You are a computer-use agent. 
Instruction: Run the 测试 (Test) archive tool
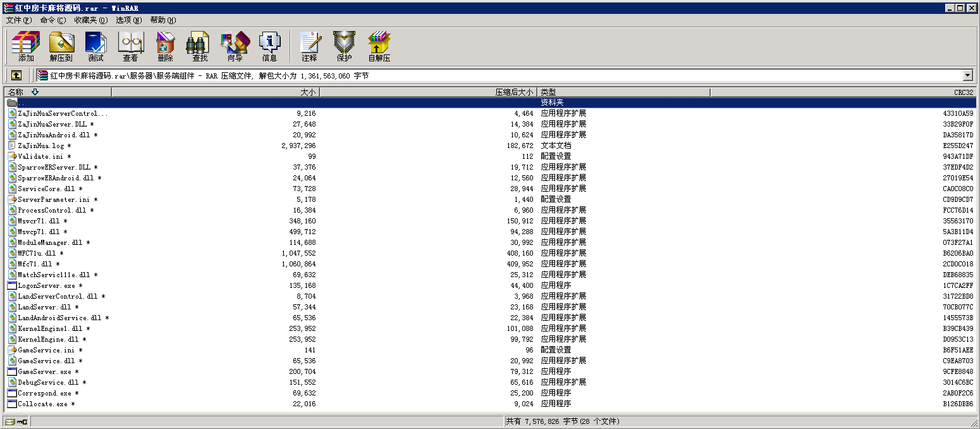[95, 47]
